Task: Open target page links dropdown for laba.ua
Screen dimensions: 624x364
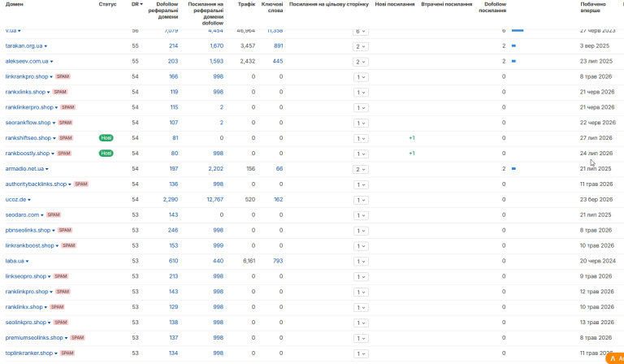Action: [361, 262]
